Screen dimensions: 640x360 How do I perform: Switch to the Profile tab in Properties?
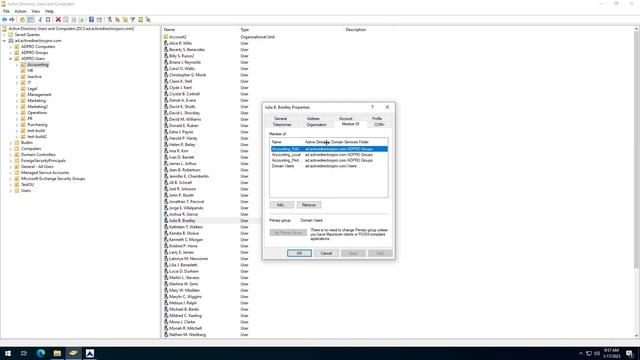click(377, 118)
